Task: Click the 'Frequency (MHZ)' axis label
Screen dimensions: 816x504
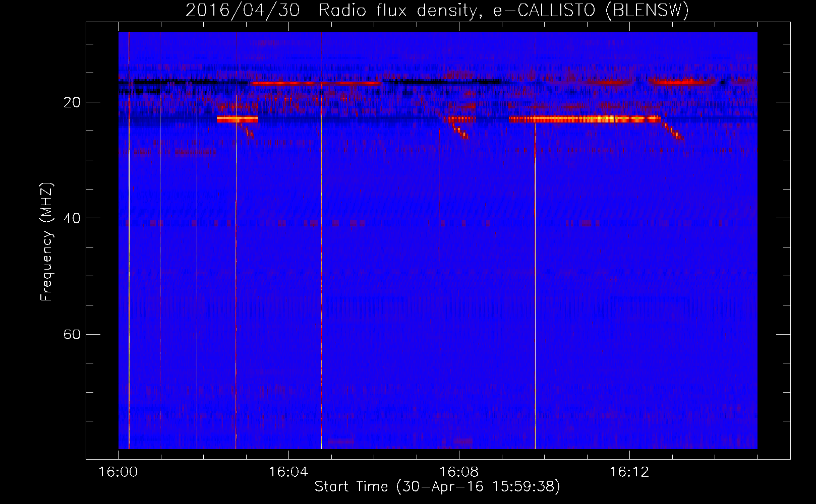Action: click(46, 242)
